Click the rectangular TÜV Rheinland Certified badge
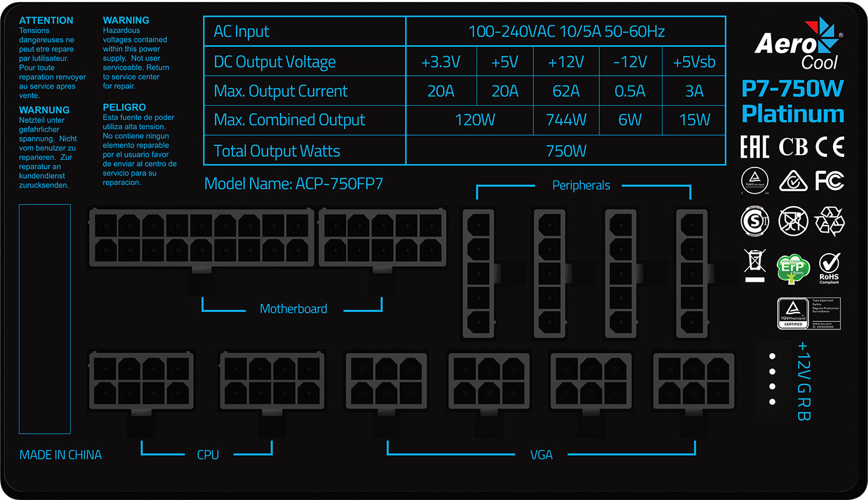868x500 pixels. coord(809,314)
